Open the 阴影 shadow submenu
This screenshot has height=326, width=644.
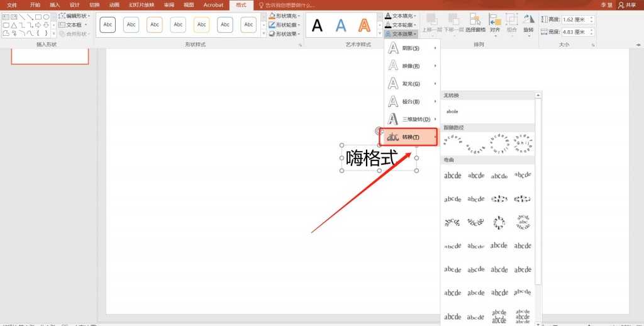pyautogui.click(x=412, y=48)
